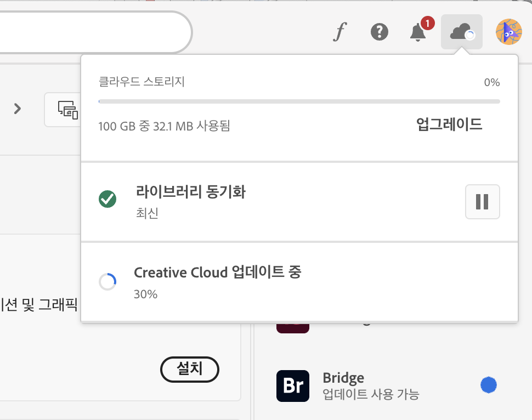The image size is (532, 420).
Task: Open the Creative Cloud sync cloud icon
Action: (x=461, y=32)
